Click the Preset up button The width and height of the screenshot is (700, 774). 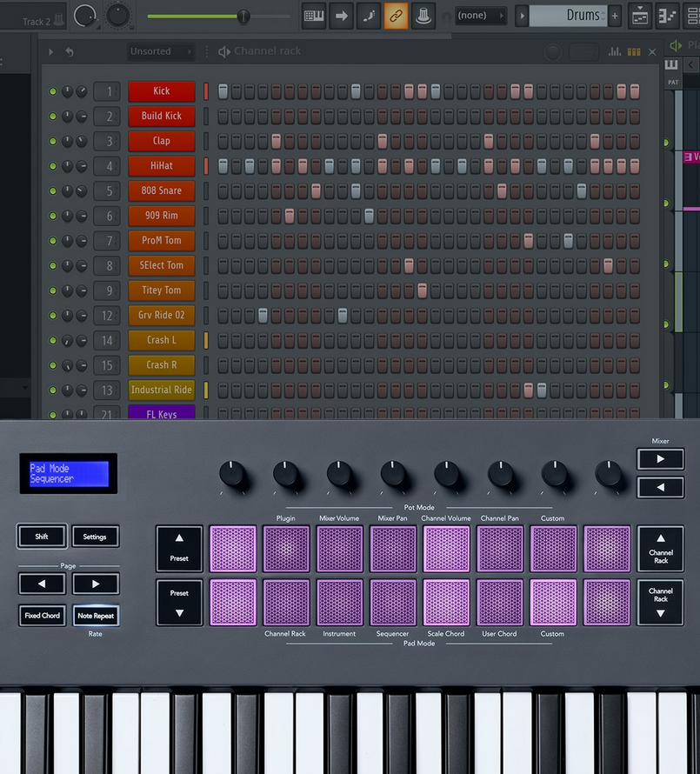tap(179, 549)
